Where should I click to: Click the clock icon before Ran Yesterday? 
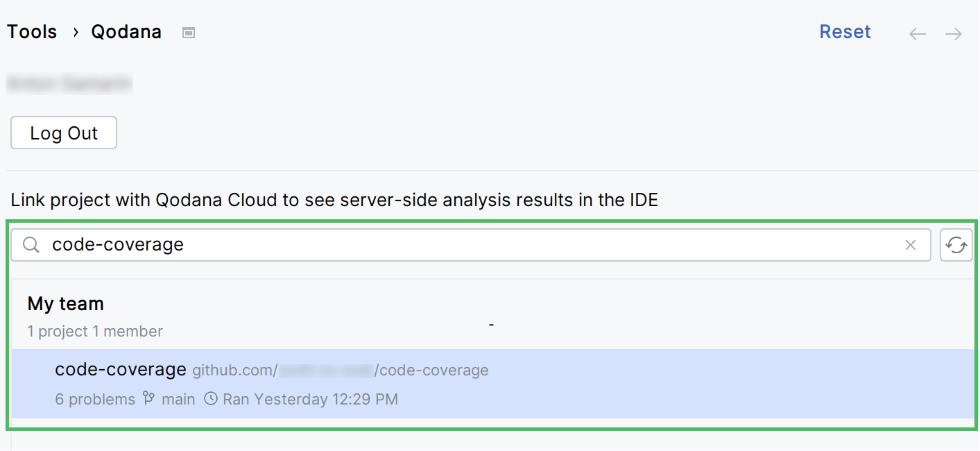(210, 399)
